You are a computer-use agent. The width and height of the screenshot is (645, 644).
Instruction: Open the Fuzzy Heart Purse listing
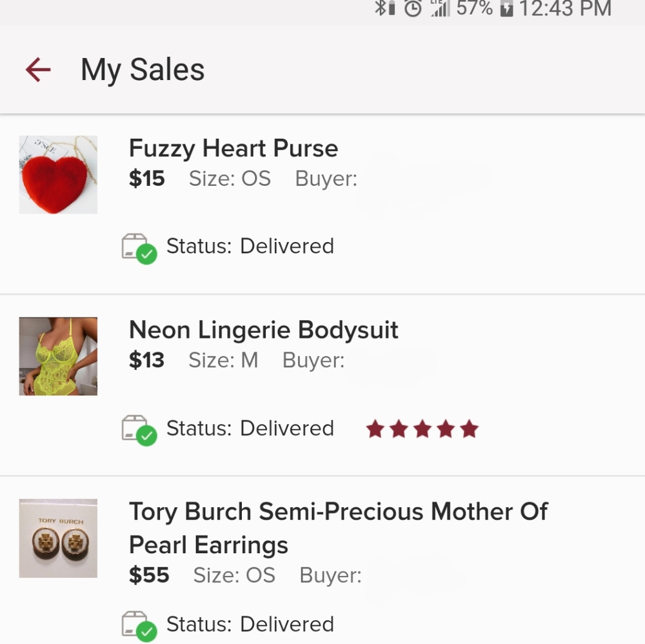(233, 148)
